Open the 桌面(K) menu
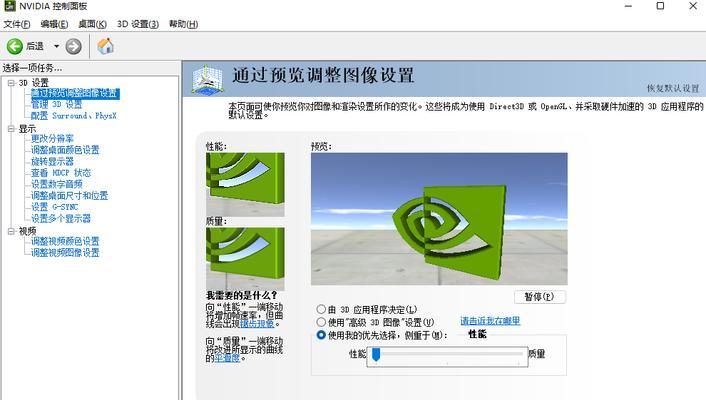The image size is (706, 400). pos(92,24)
